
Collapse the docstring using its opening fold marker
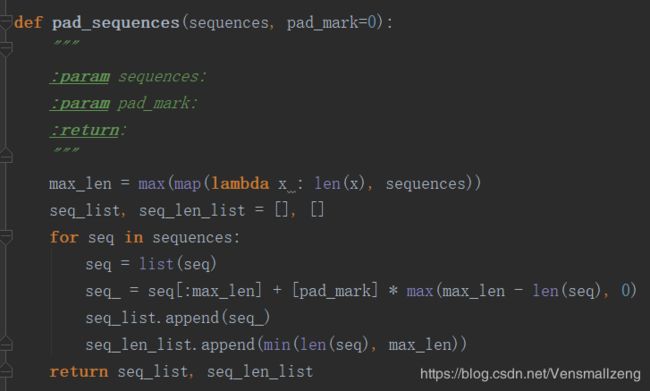tap(5, 49)
